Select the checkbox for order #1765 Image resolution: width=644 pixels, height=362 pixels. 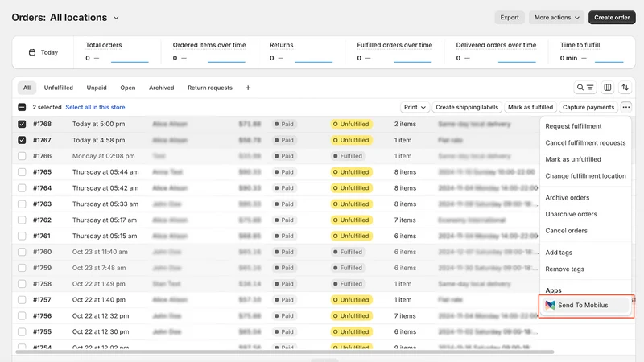pyautogui.click(x=22, y=172)
